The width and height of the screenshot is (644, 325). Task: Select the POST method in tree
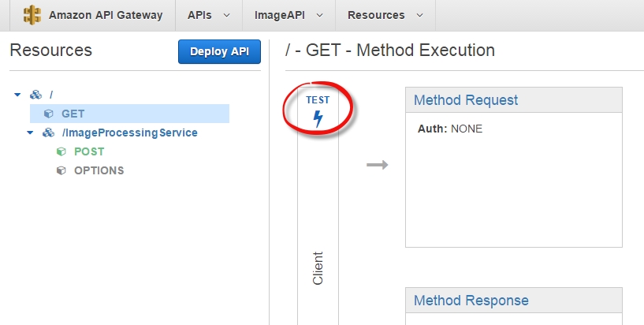[x=89, y=151]
